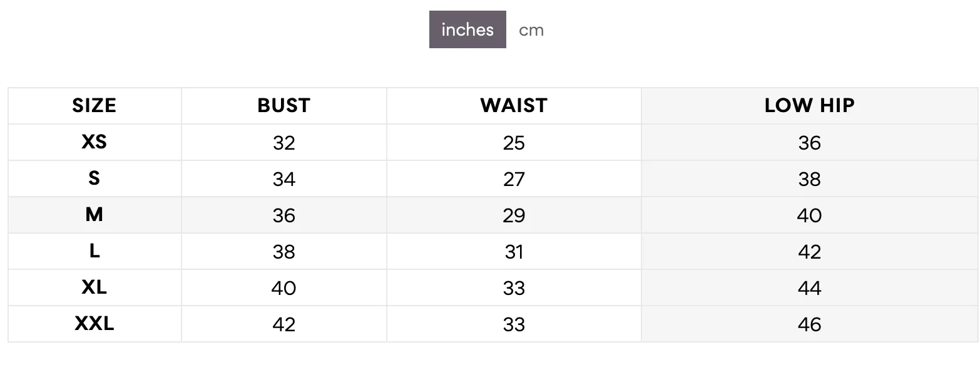This screenshot has height=382, width=980.
Task: Switch units to cm
Action: [x=531, y=29]
